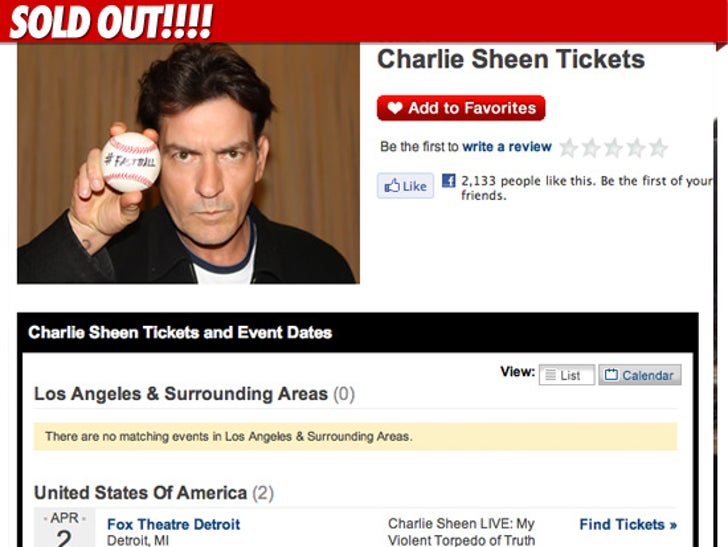The width and height of the screenshot is (728, 547).
Task: Click the thumbs-up icon on Like button
Action: click(392, 186)
